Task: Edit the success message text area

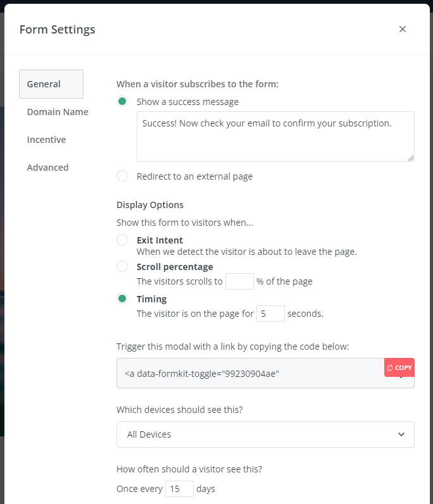Action: (x=275, y=137)
